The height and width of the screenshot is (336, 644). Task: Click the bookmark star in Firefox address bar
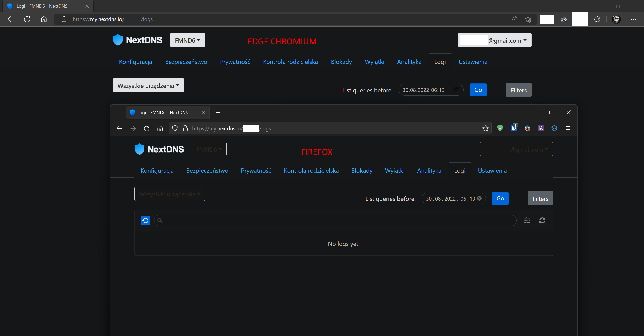486,128
